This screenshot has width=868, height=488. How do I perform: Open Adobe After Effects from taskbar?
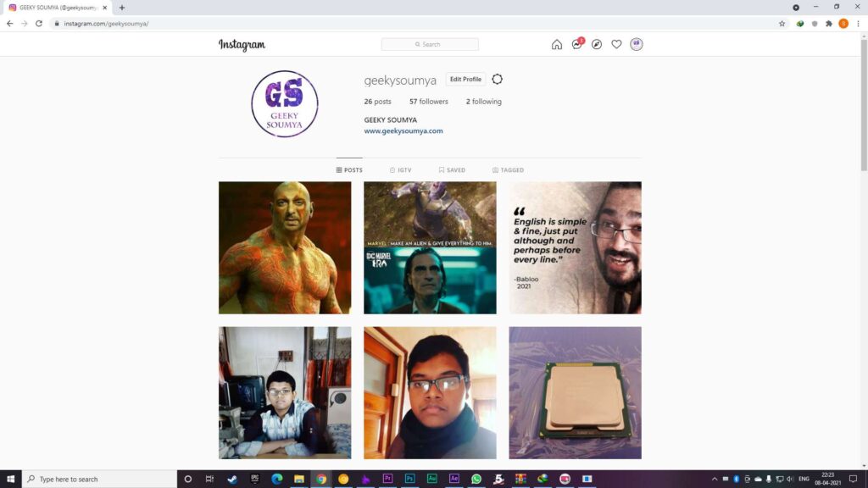click(x=454, y=479)
